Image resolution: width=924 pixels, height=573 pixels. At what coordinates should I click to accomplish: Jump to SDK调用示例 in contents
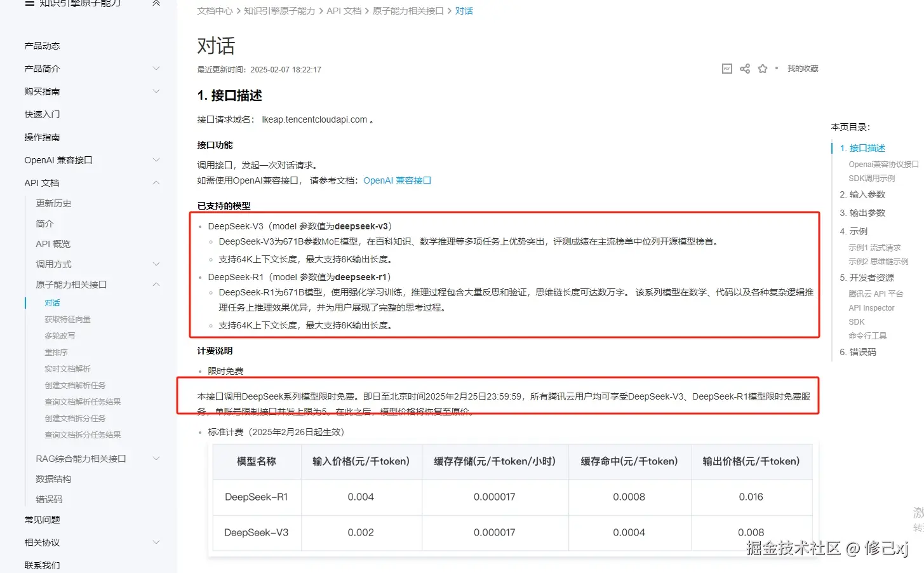click(871, 179)
